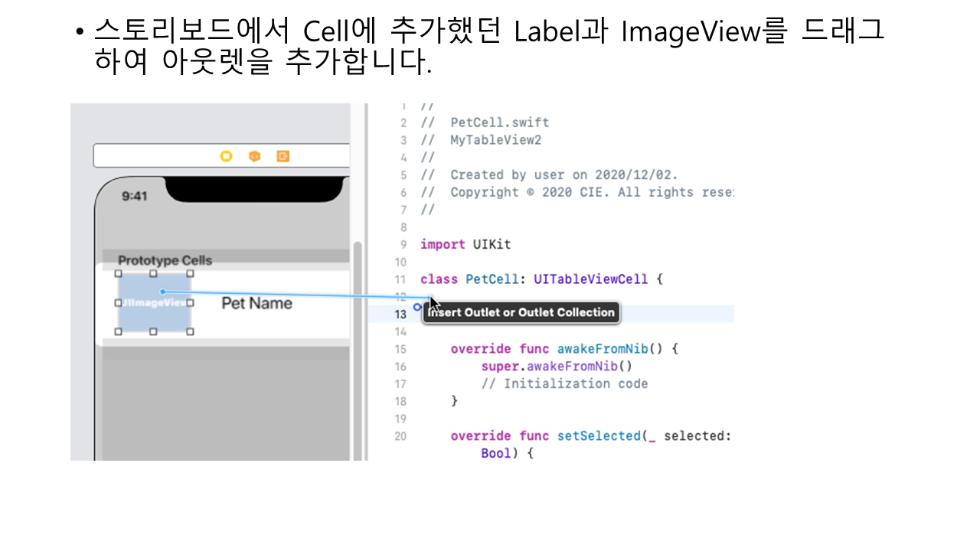Click the yellow View Controller dock icon
Viewport: 980px width, 551px height.
[x=227, y=156]
